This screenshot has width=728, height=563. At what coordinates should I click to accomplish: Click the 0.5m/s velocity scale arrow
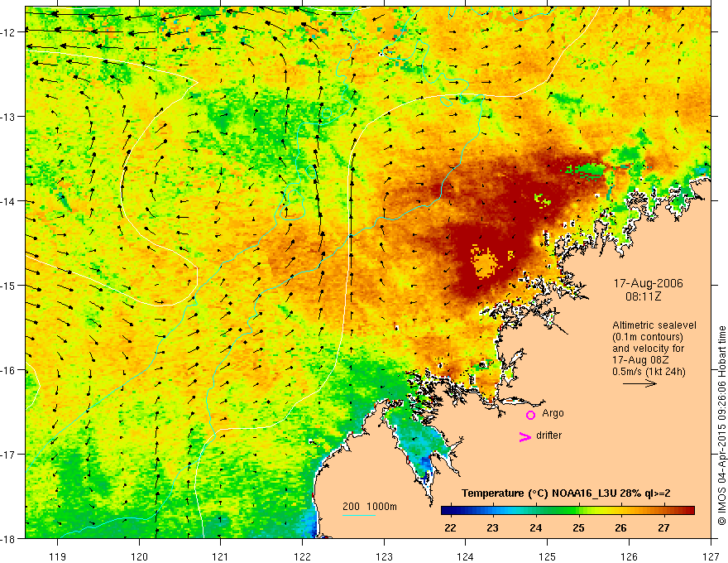point(639,383)
